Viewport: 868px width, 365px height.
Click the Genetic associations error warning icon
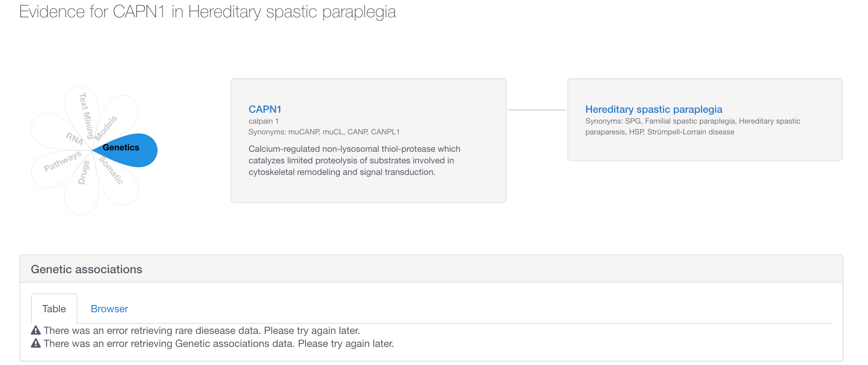click(x=36, y=343)
